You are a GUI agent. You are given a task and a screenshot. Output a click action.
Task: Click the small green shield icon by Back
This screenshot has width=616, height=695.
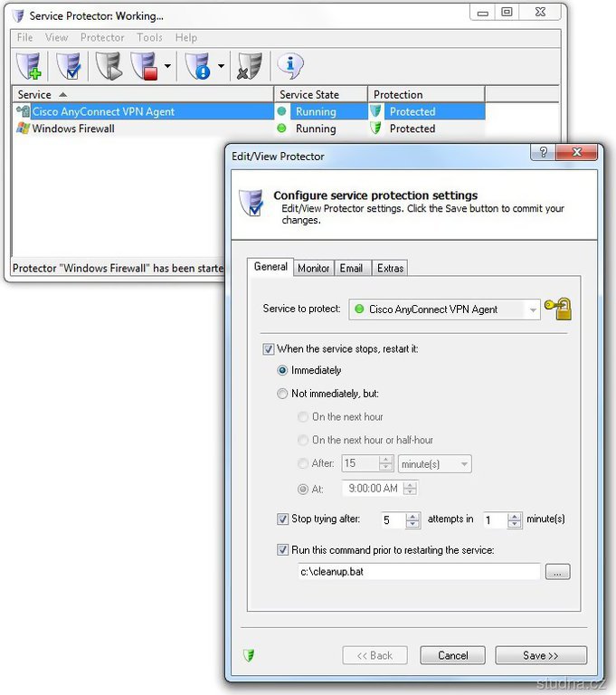click(249, 654)
